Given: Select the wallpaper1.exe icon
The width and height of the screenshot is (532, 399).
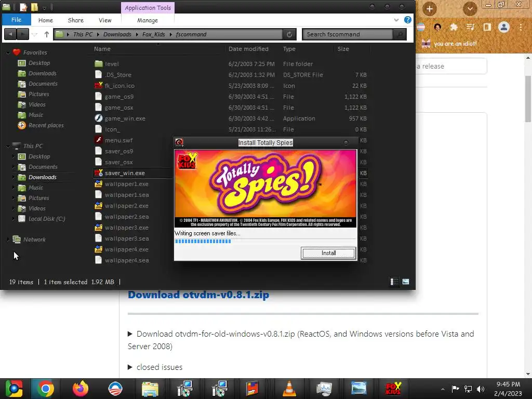Looking at the screenshot, I should (98, 183).
